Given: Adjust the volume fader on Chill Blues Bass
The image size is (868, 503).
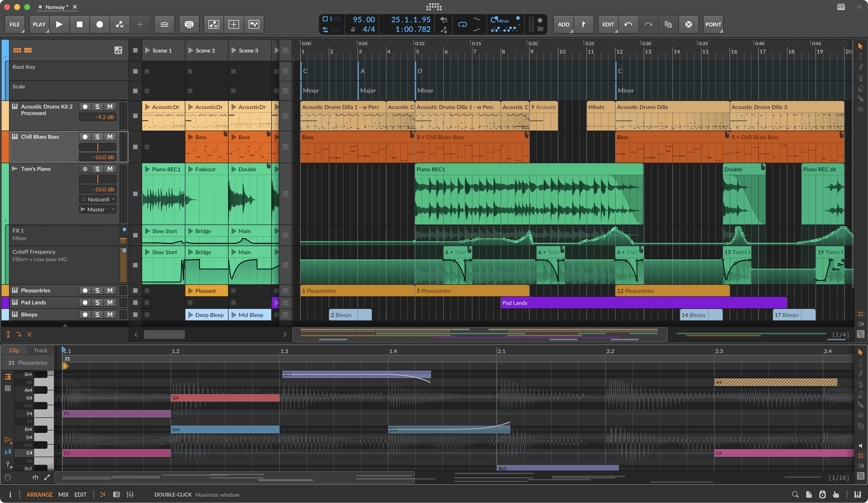Looking at the screenshot, I should coord(97,147).
